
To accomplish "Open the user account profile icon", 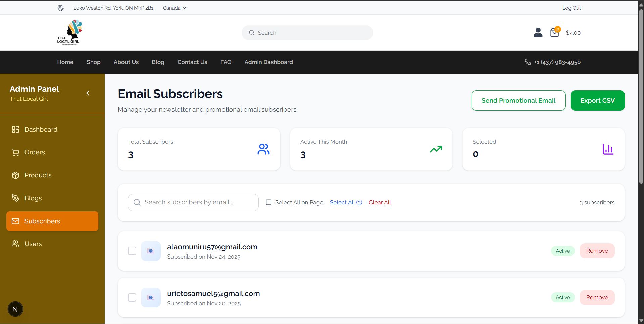I will [x=538, y=33].
